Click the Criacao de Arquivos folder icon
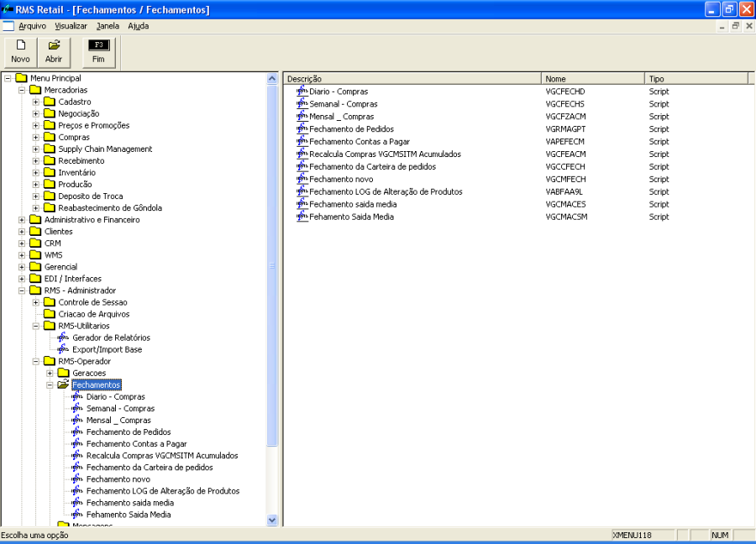756x544 pixels. [50, 314]
